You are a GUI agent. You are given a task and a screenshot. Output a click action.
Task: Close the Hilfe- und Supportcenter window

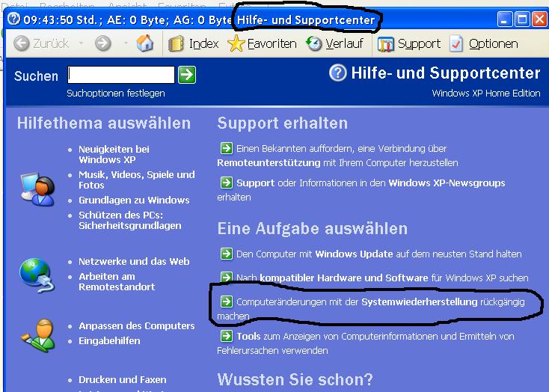[x=539, y=19]
